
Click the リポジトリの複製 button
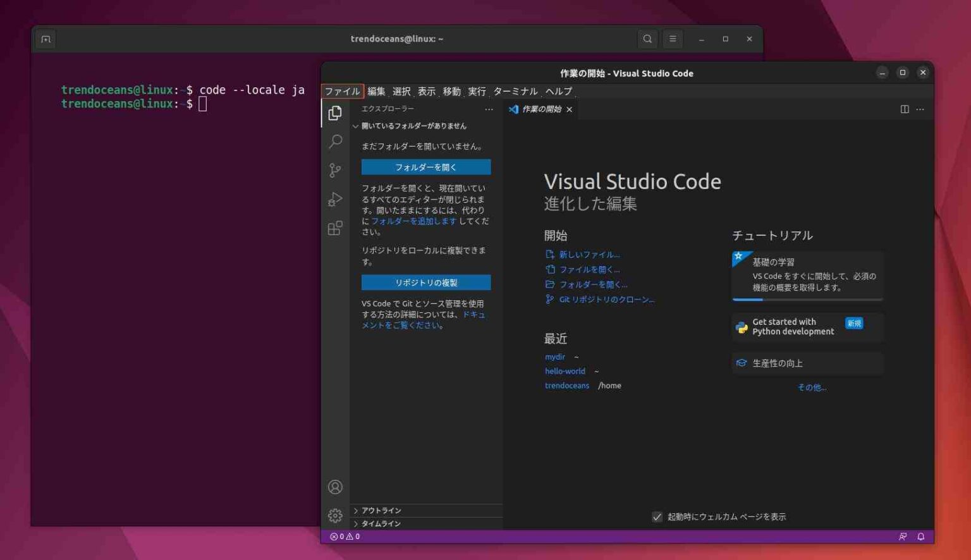425,282
